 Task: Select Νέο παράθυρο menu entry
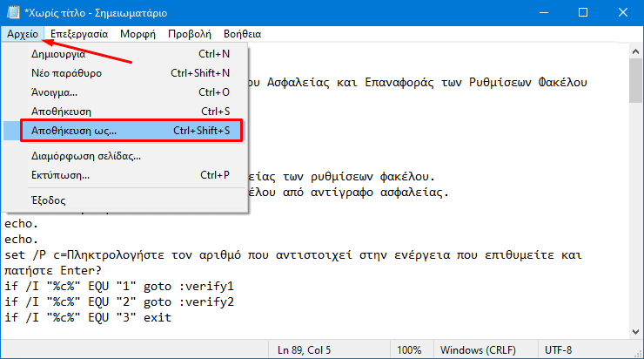124,73
